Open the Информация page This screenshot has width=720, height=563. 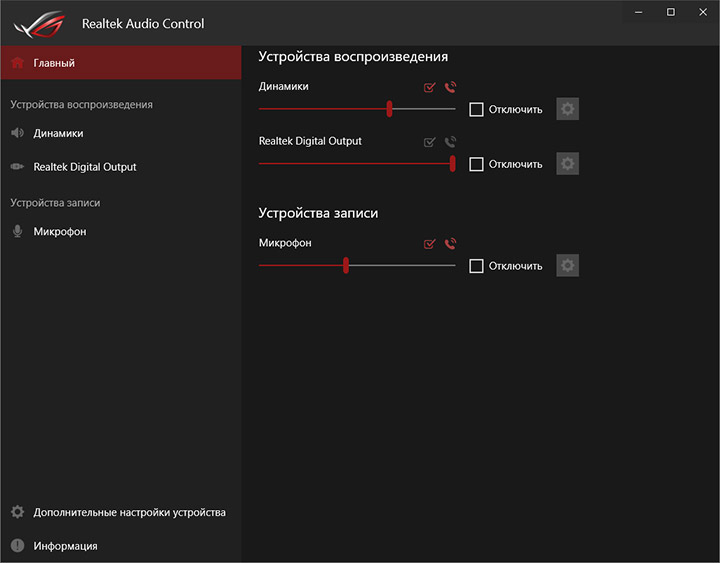(65, 546)
